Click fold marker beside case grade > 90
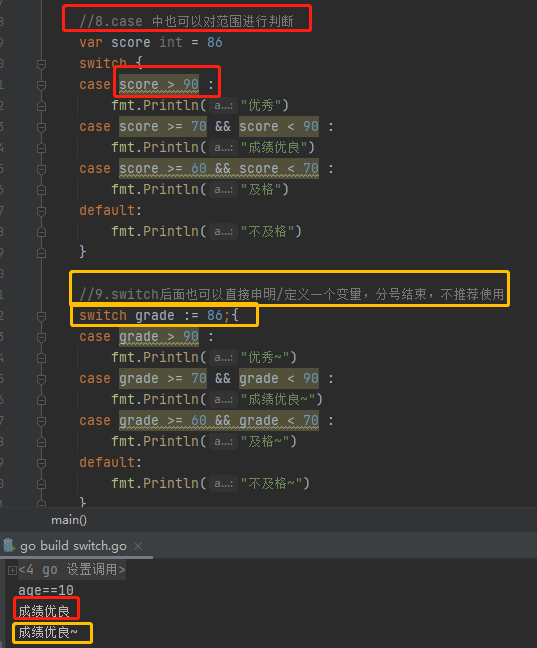This screenshot has height=648, width=537. 41,337
